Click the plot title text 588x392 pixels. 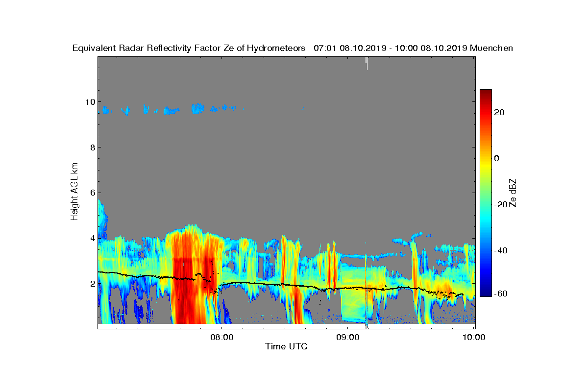pos(293,48)
